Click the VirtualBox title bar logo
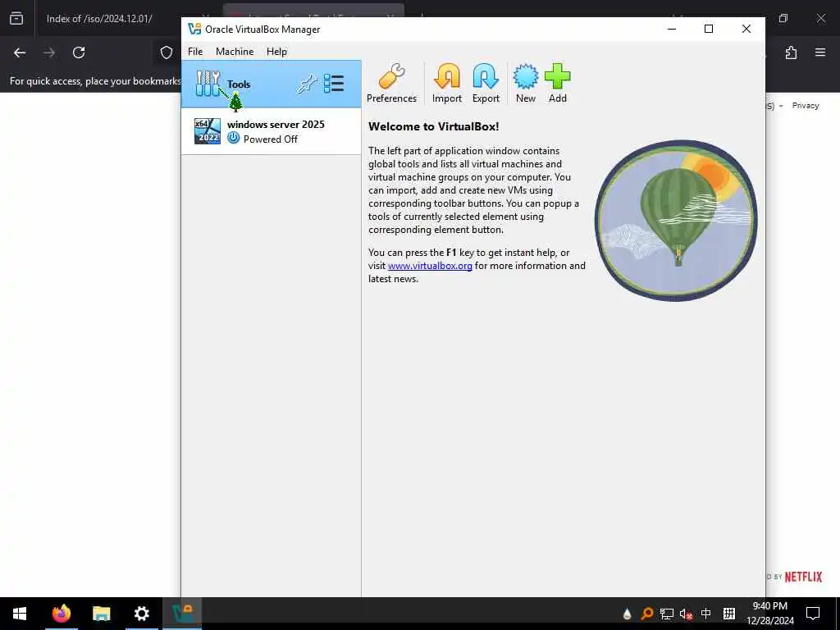This screenshot has height=630, width=840. click(194, 29)
